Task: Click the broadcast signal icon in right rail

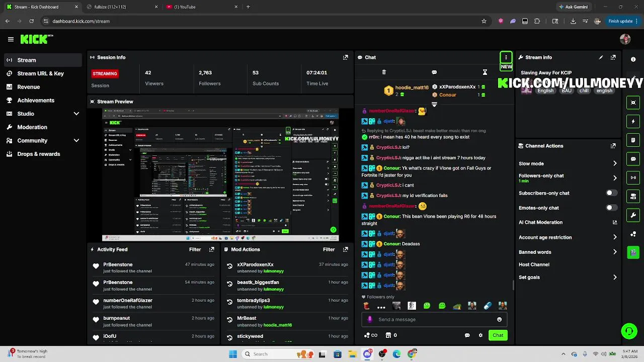Action: coord(633,177)
